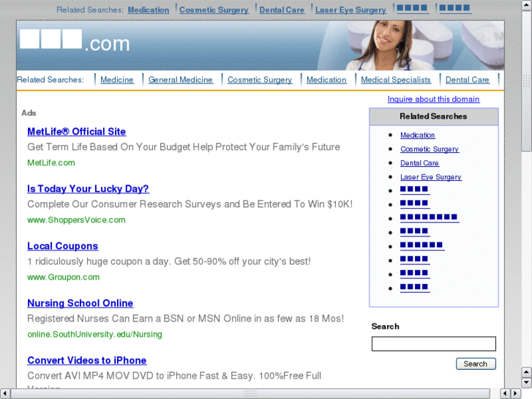The image size is (532, 399).
Task: Click the vertical scrollbar up arrow
Action: click(527, 5)
